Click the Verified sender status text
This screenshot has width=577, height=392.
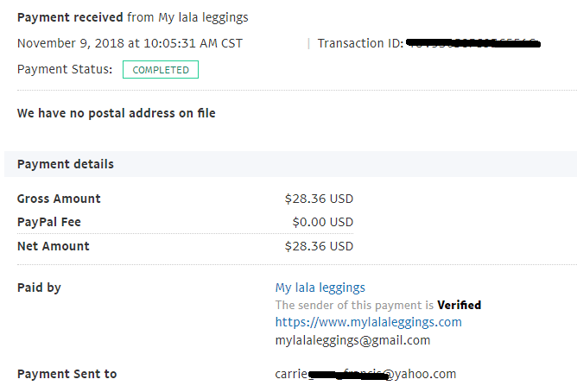click(x=459, y=305)
